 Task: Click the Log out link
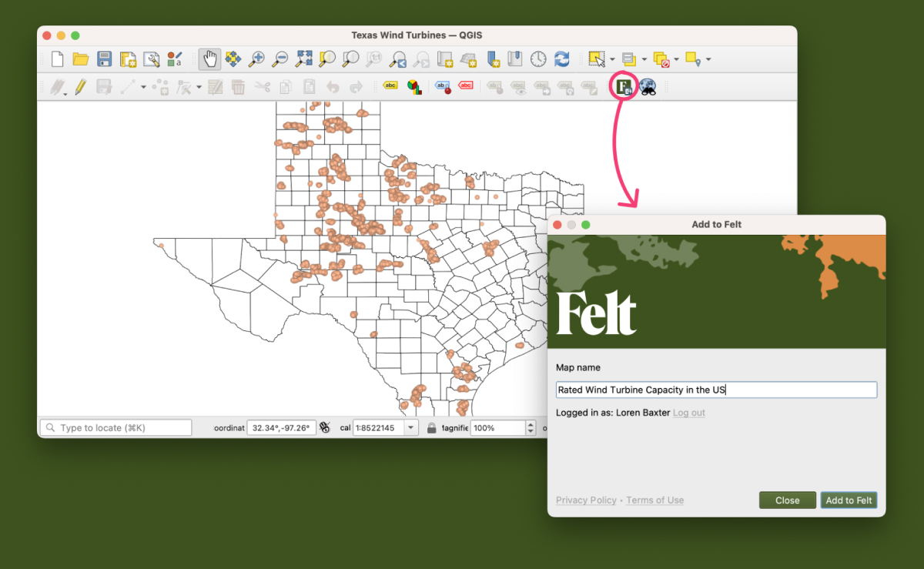pos(688,413)
